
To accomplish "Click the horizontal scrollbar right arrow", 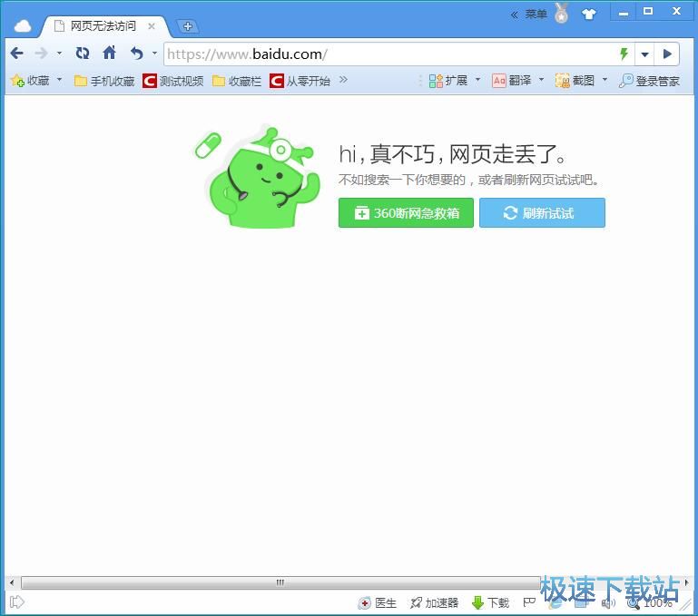I will point(686,582).
